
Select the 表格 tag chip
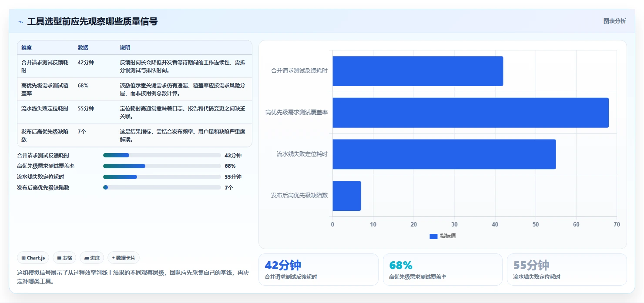[64, 258]
